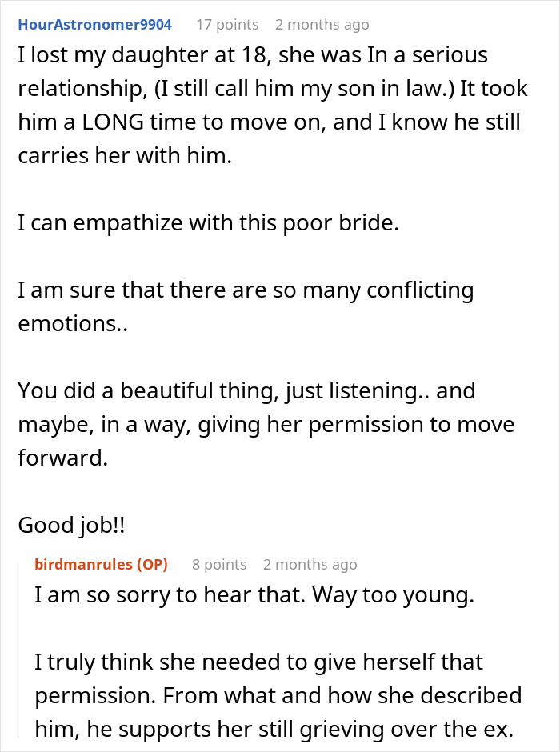
Task: Click the parenthetical '(I still call him my son in law.)'
Action: click(304, 89)
